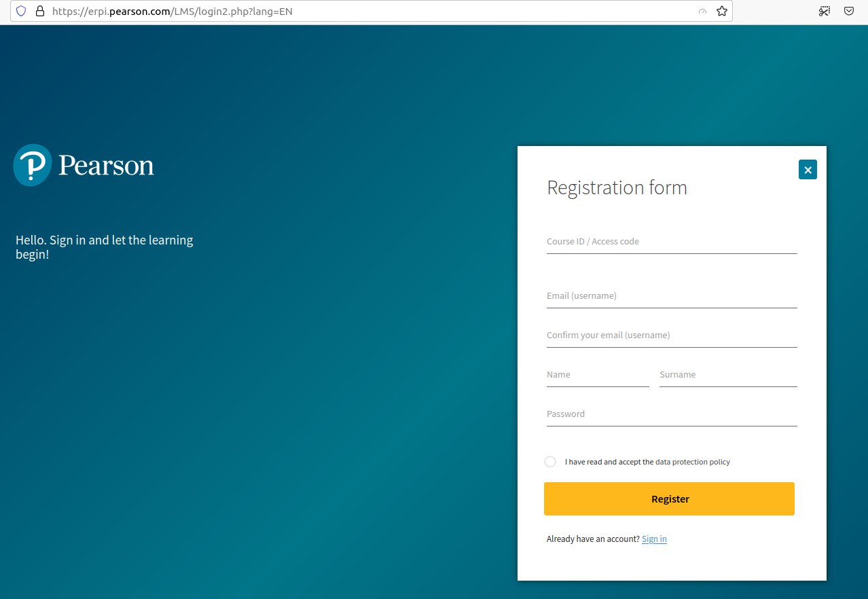The width and height of the screenshot is (868, 599).
Task: Click the Name input field
Action: click(596, 378)
